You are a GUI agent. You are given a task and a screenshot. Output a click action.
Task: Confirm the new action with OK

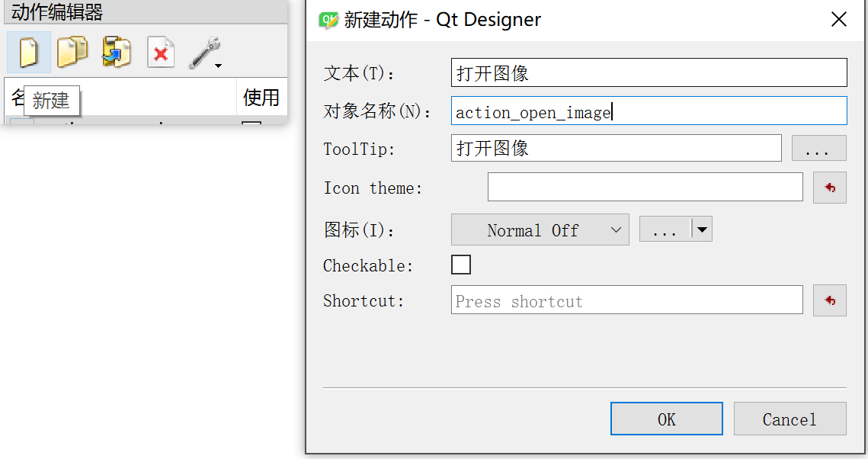pyautogui.click(x=666, y=419)
